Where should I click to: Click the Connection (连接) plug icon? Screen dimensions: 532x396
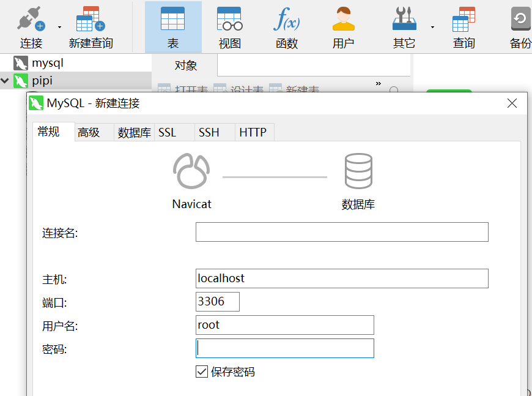(31, 18)
